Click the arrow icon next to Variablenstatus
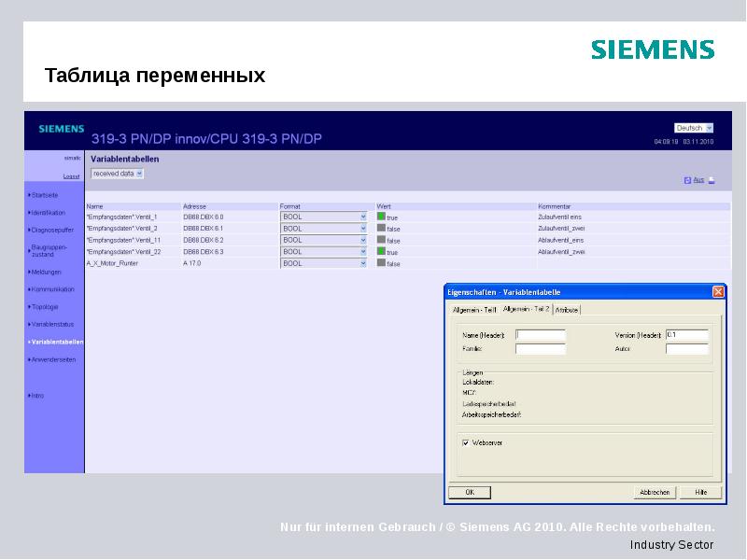The width and height of the screenshot is (747, 560). (31, 325)
